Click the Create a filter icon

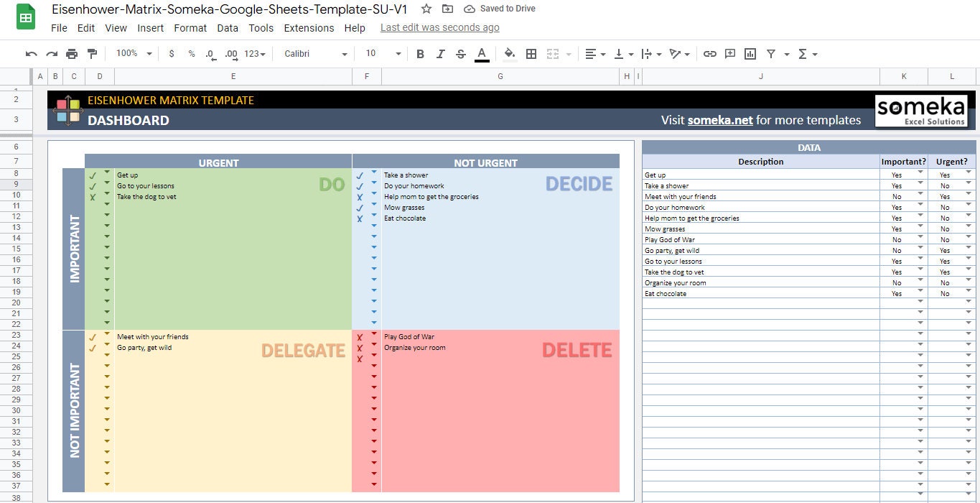click(x=770, y=54)
